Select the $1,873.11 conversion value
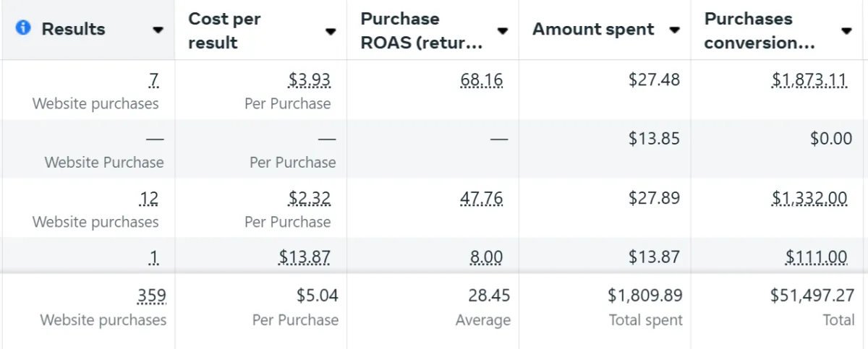Screen dimensions: 868x349 click(809, 80)
